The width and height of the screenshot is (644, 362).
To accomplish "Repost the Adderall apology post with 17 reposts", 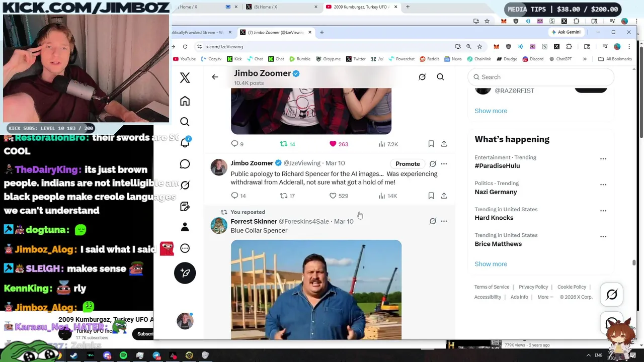I will [287, 196].
